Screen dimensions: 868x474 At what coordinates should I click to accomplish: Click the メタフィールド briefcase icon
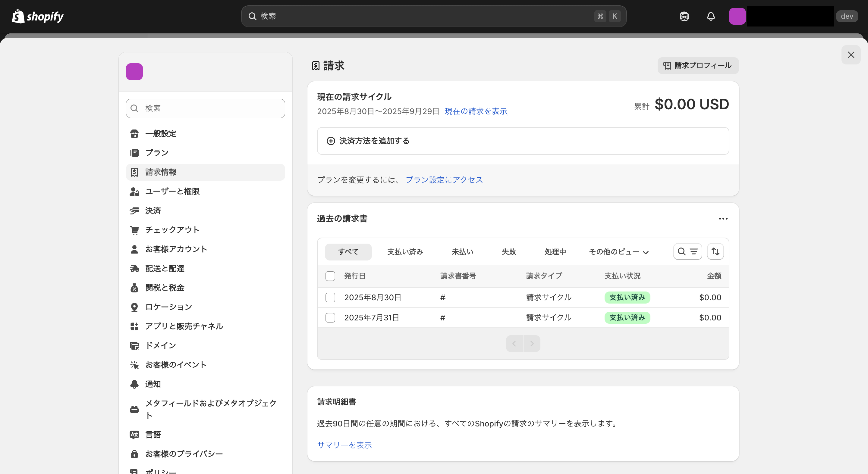point(134,409)
